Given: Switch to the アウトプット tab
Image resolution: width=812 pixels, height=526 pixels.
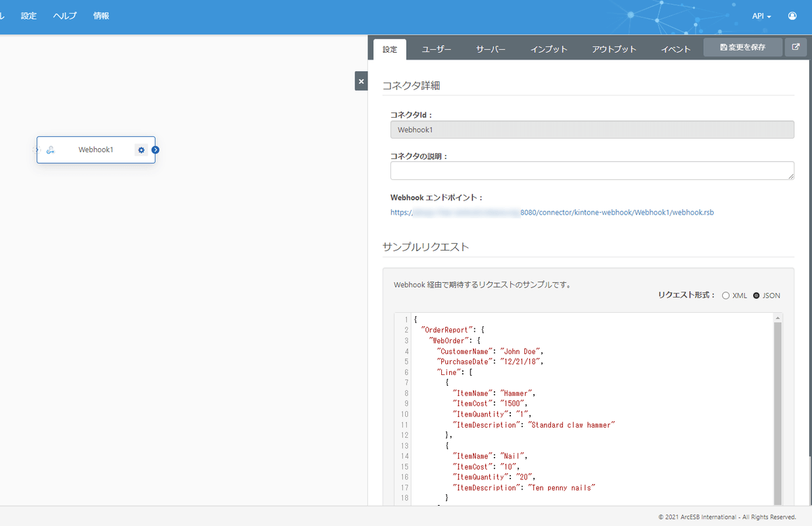Looking at the screenshot, I should (x=614, y=49).
